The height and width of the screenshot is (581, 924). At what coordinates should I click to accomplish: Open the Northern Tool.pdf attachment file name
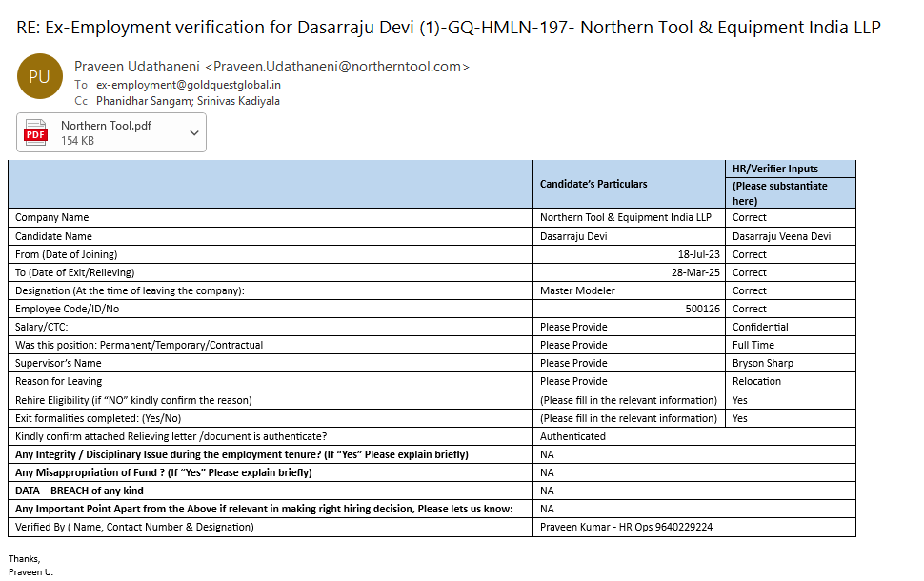tap(106, 126)
